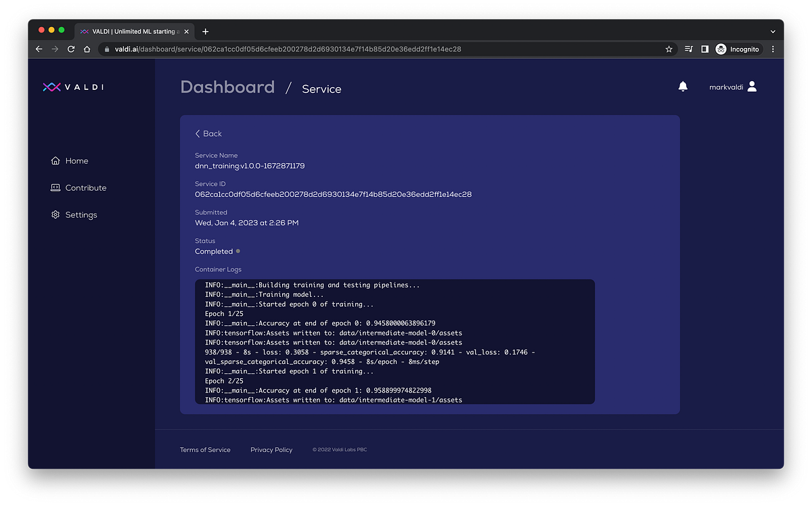Open the Privacy Policy page
812x506 pixels.
click(x=271, y=449)
